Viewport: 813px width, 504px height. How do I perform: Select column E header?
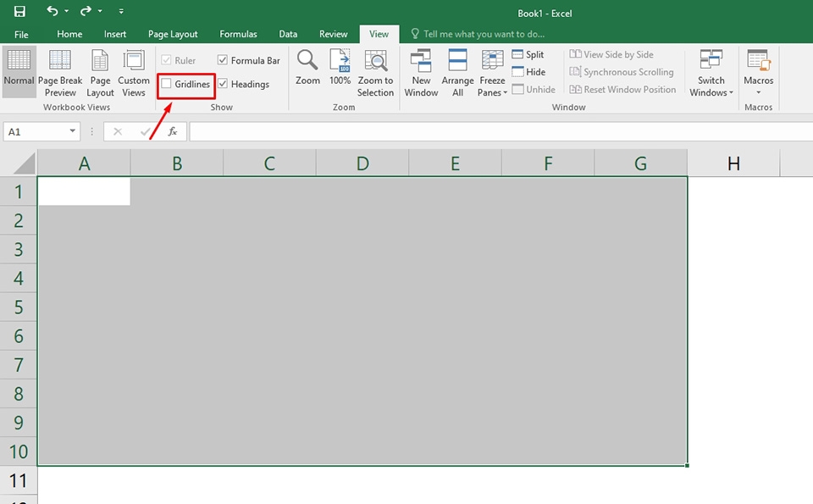(456, 163)
